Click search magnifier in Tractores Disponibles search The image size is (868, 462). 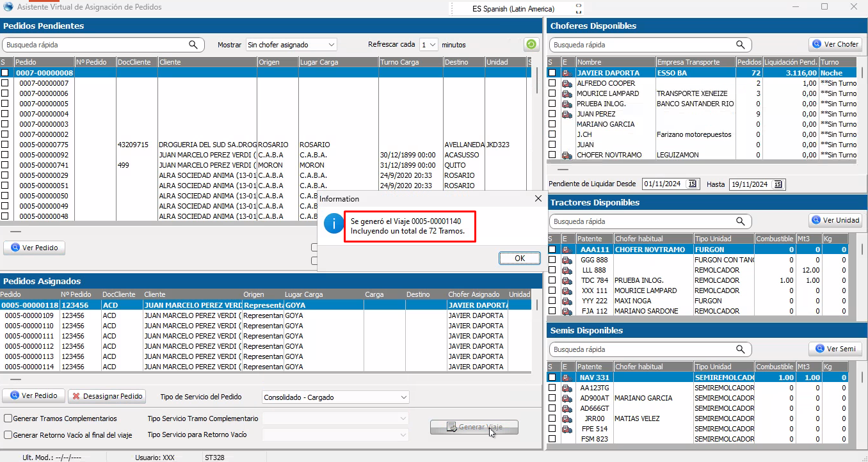tap(741, 221)
